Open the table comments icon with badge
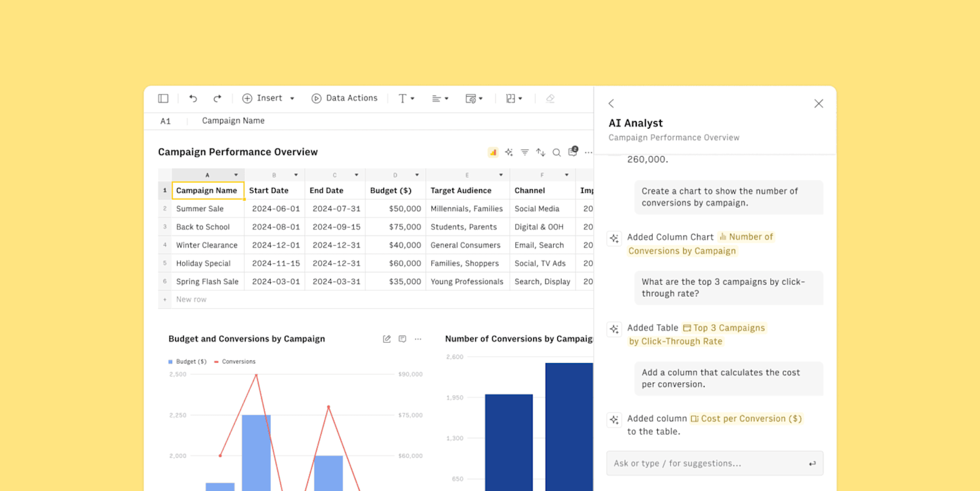Screen dimensions: 980x491 pos(573,151)
